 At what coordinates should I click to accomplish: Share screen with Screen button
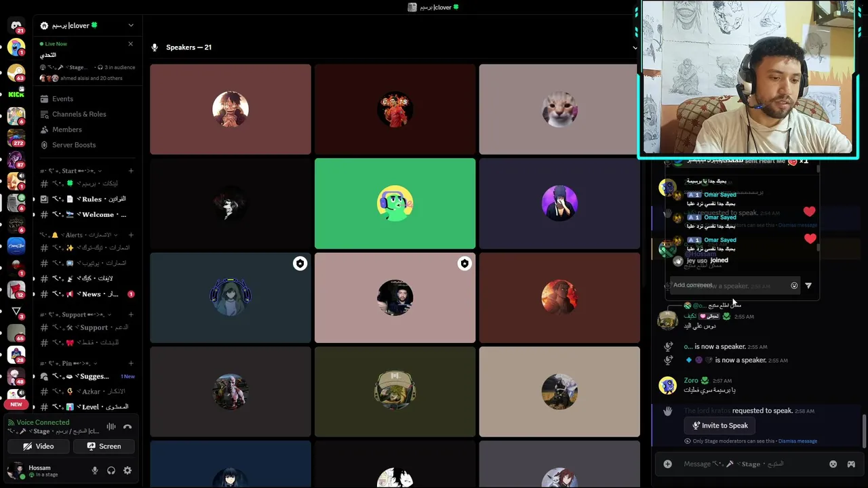(x=104, y=446)
